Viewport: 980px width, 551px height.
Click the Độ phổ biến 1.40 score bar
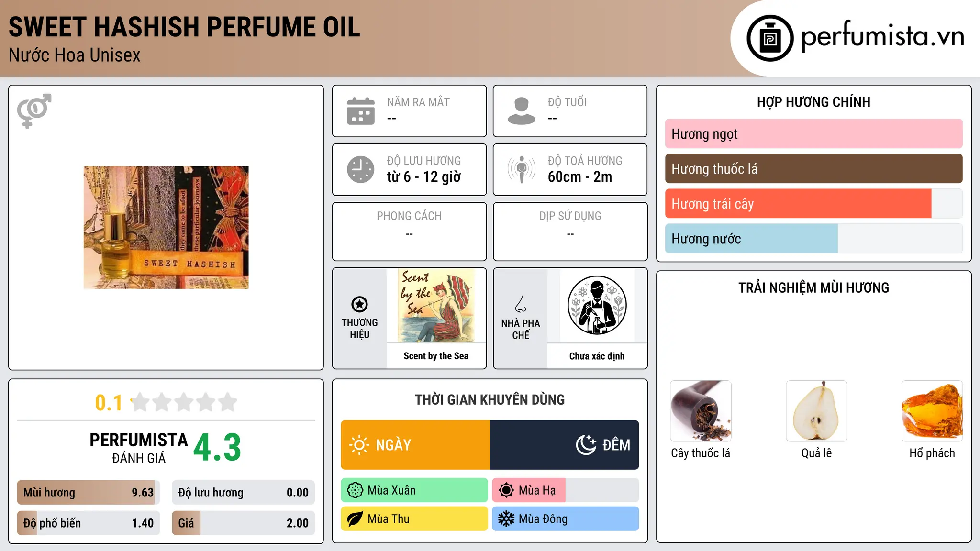coord(89,523)
